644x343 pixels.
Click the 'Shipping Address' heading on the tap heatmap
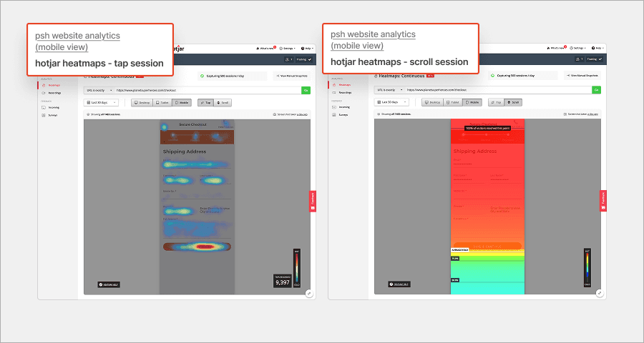185,151
